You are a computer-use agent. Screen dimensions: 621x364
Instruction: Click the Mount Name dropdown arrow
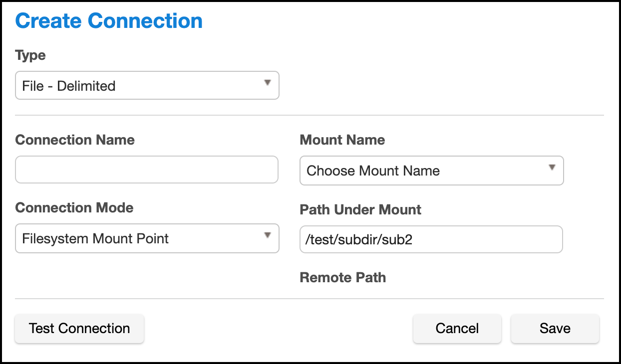click(552, 168)
